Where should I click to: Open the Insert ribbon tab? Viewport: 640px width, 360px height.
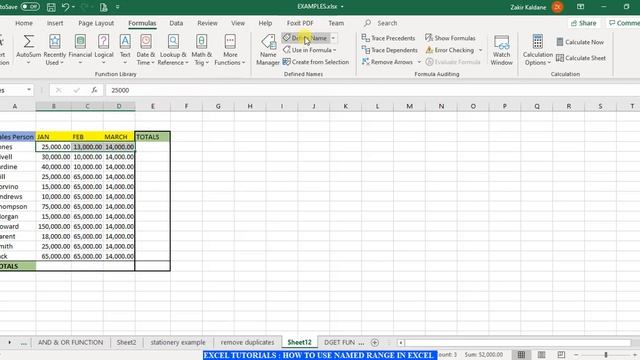click(x=55, y=23)
